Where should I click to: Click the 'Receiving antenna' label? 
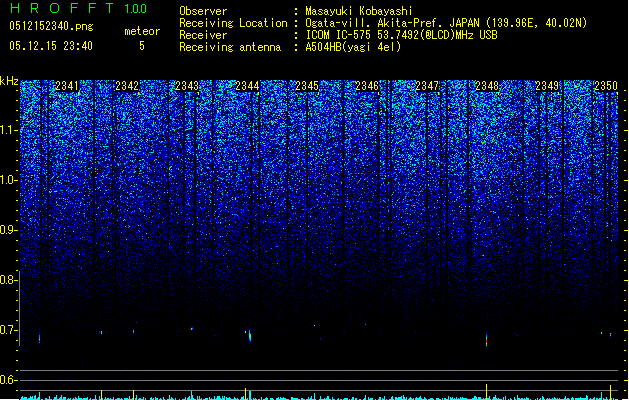(x=230, y=47)
